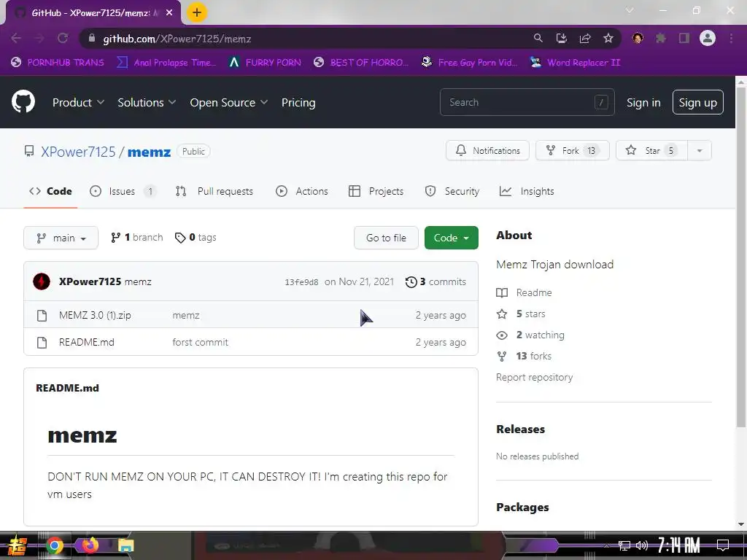View 0 tags link

coord(196,237)
